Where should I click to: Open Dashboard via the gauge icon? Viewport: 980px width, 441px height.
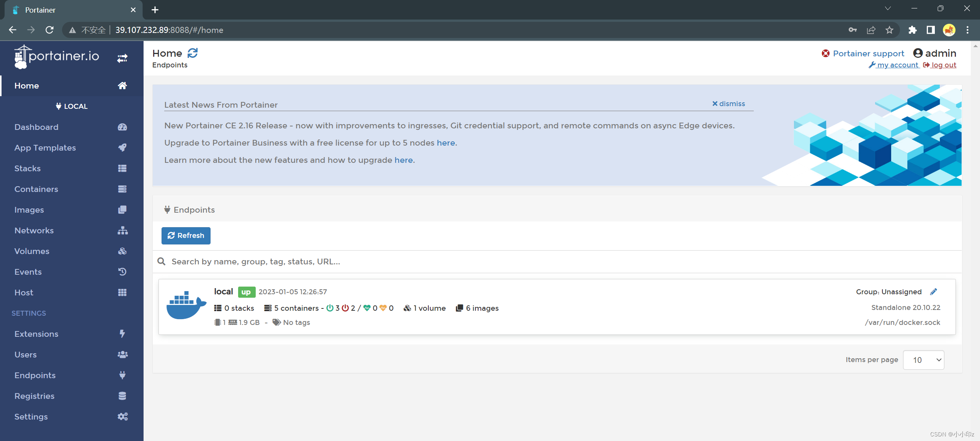click(x=122, y=127)
